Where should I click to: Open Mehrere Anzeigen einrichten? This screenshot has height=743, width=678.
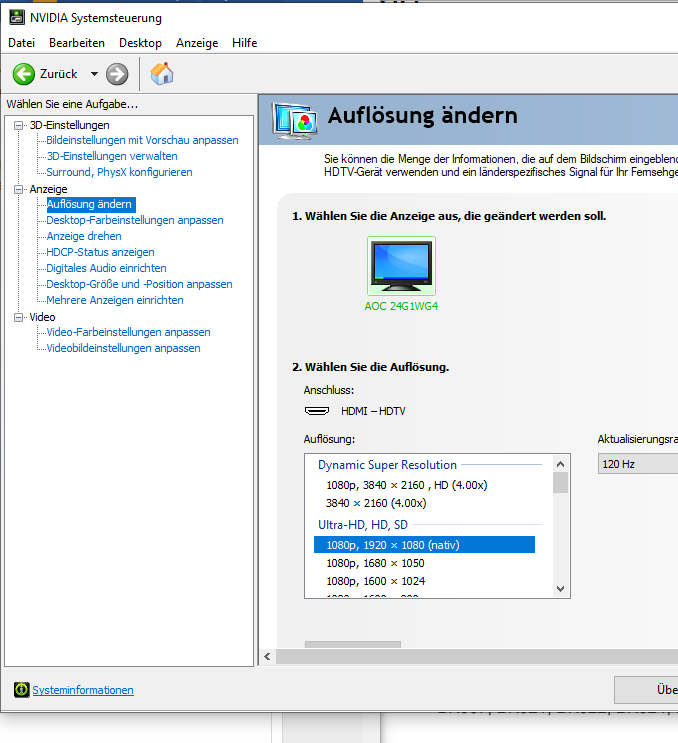point(115,300)
